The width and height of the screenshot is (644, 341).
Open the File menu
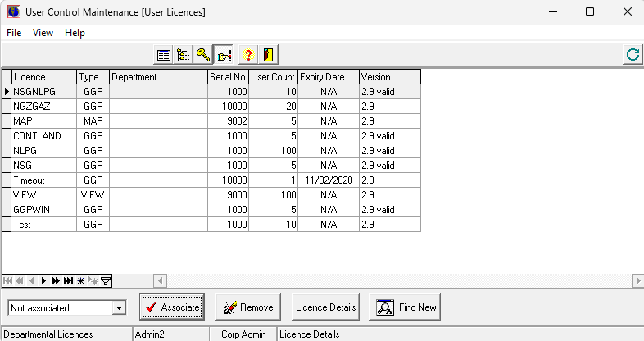pyautogui.click(x=14, y=33)
